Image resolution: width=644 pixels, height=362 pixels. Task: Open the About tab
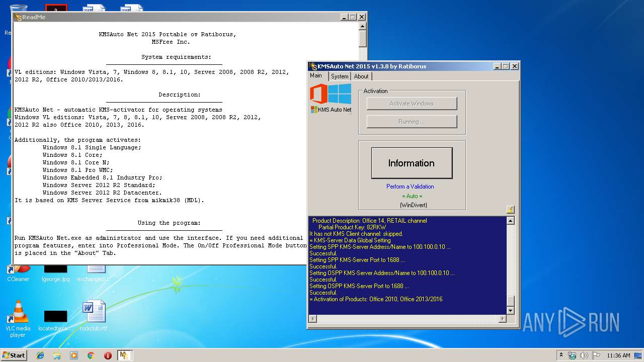[361, 76]
